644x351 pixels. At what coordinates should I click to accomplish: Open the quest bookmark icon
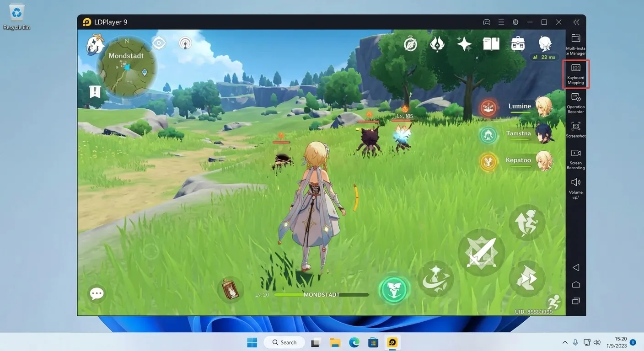(95, 92)
